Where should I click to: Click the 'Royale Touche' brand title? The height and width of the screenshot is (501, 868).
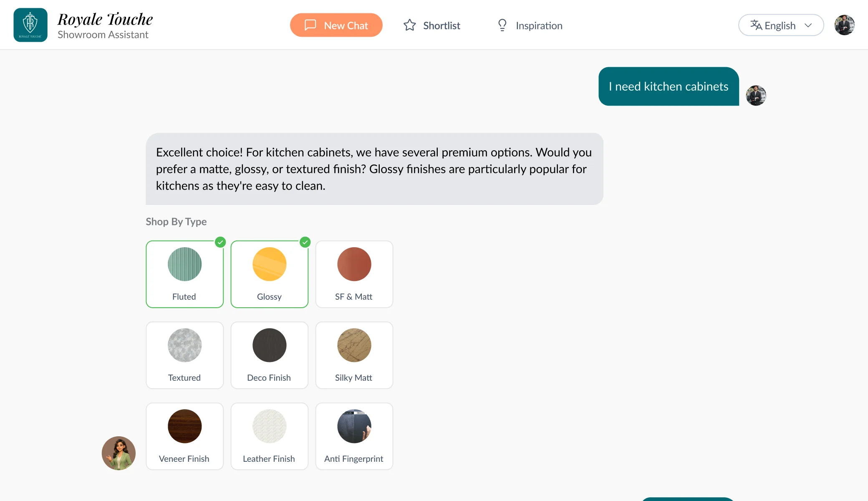click(x=105, y=19)
